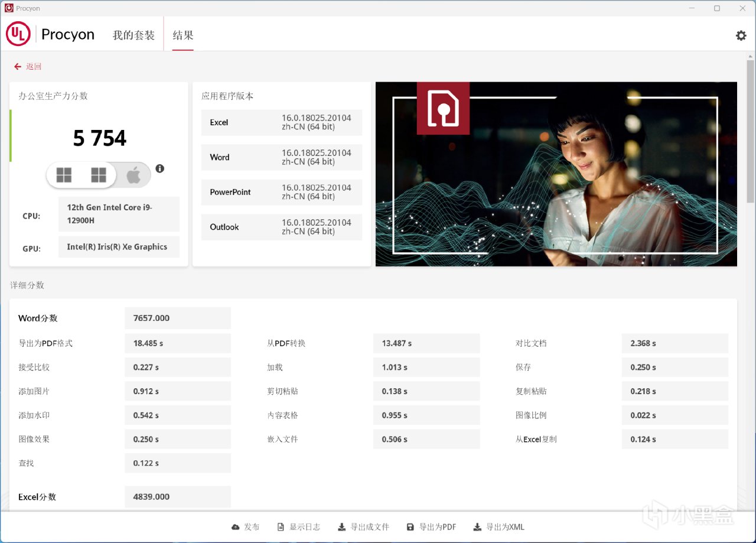The image size is (756, 543).
Task: Click the red benchmark badge icon on banner
Action: click(x=443, y=108)
